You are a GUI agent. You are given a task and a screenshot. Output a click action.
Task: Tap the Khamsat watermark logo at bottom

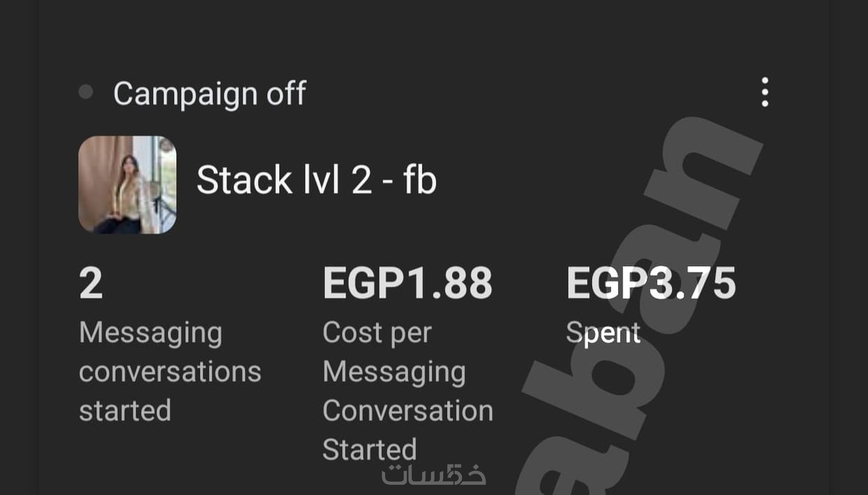click(x=433, y=475)
